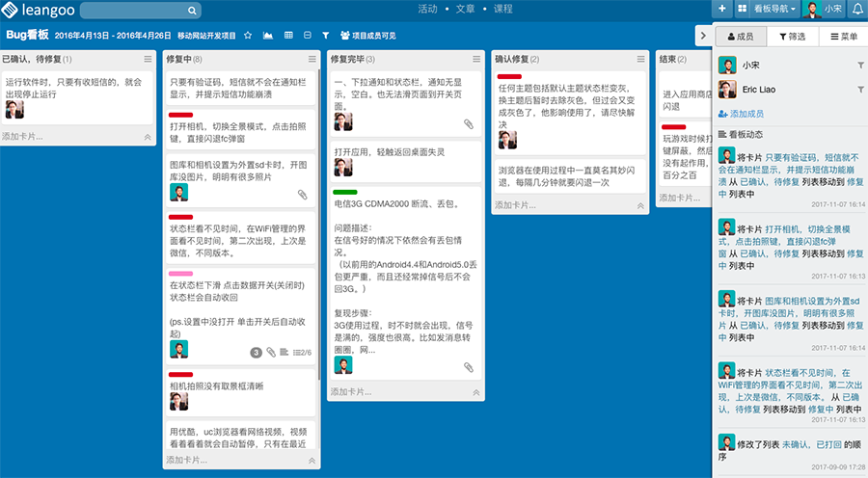This screenshot has width=868, height=478.
Task: Click the green label on 电信3G card
Action: tap(345, 192)
